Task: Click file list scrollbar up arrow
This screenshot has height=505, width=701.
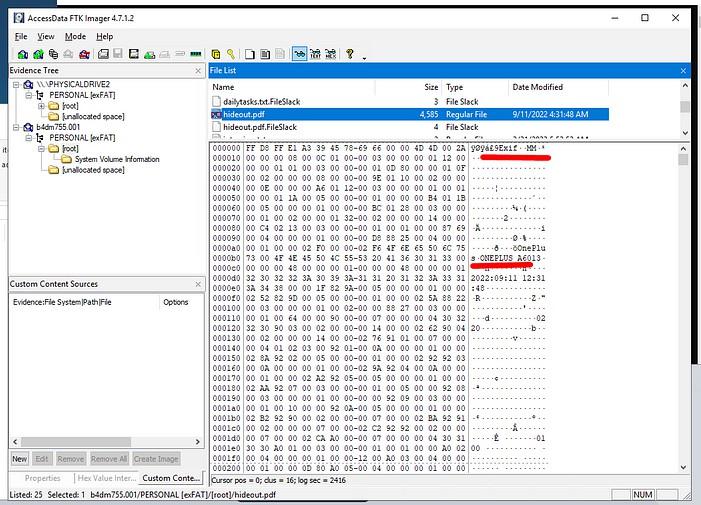Action: [684, 85]
